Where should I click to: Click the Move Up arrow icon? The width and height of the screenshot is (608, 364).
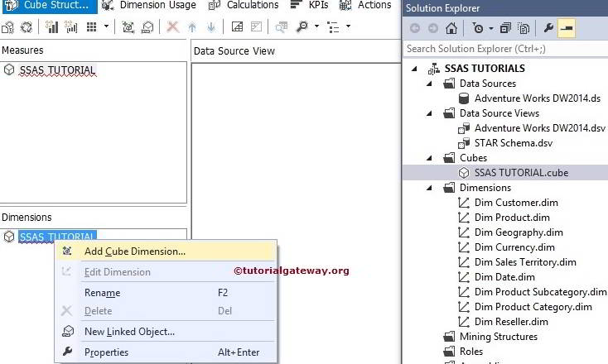point(192,27)
